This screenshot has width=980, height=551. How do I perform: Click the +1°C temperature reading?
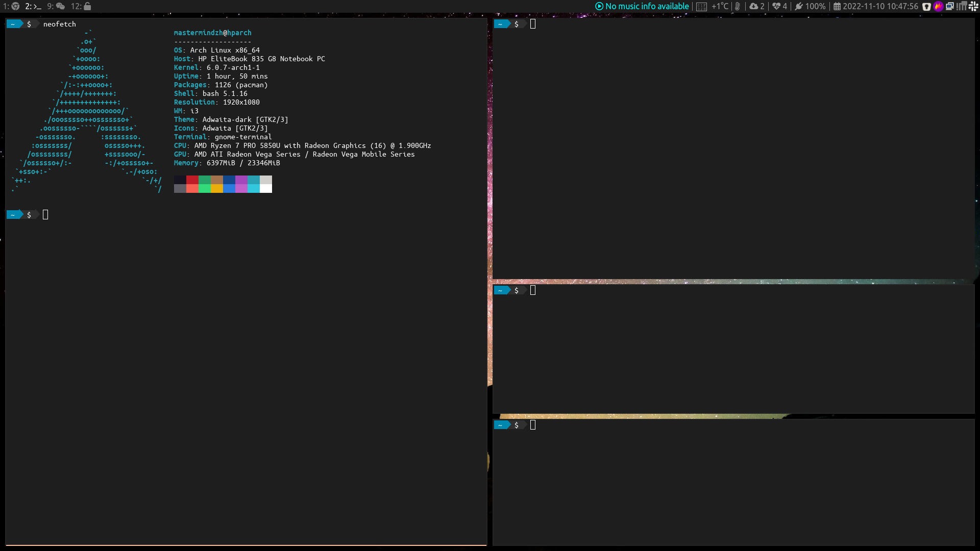720,6
